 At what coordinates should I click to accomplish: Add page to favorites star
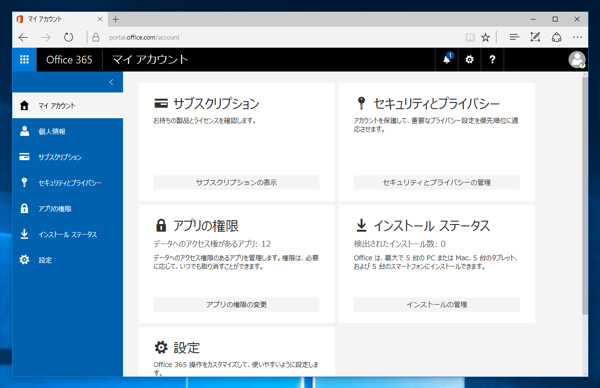point(486,37)
